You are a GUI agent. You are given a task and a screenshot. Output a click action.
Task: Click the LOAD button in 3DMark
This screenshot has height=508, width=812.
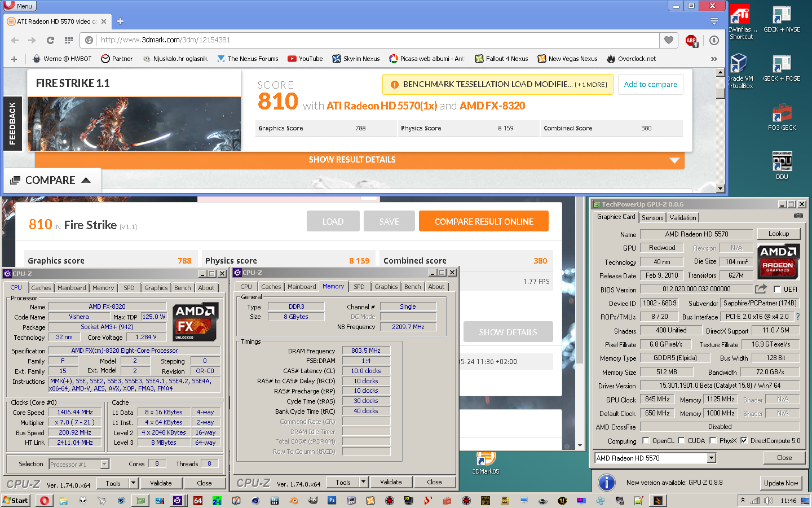pos(333,221)
